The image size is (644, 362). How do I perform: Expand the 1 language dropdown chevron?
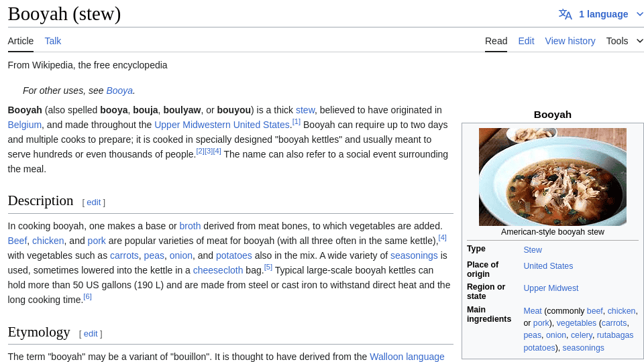639,14
